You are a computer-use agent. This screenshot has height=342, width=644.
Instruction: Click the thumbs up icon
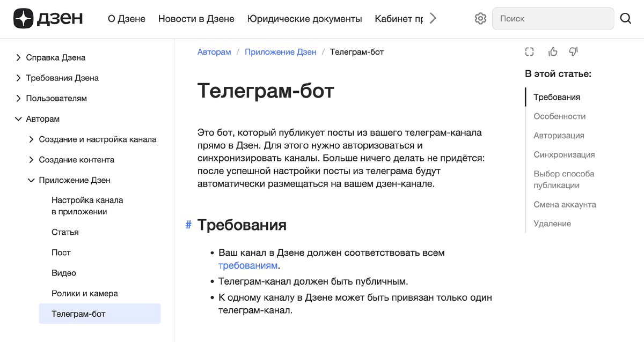coord(553,52)
